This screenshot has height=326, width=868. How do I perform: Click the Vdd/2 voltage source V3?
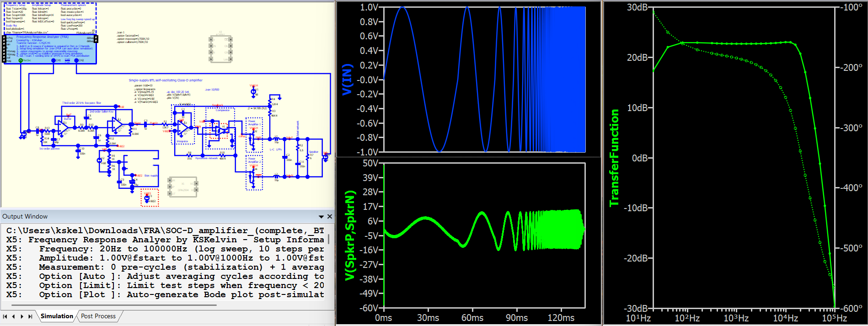tap(147, 199)
